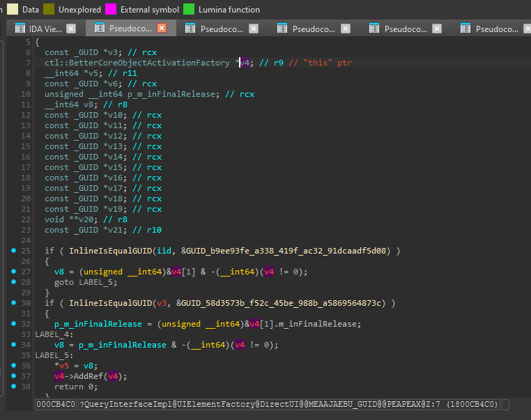Click the Data legend color swatch
The image size is (531, 420).
pos(13,10)
